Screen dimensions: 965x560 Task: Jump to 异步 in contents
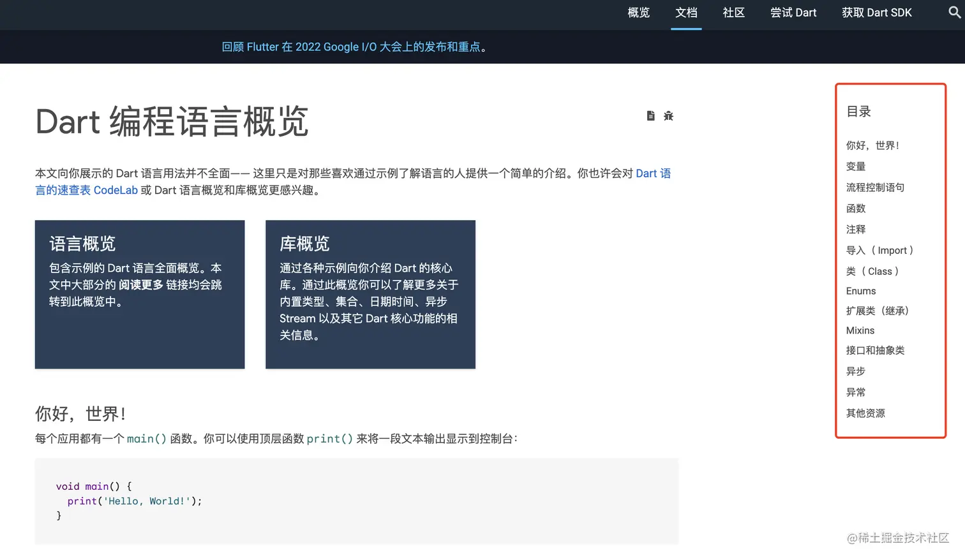tap(856, 371)
